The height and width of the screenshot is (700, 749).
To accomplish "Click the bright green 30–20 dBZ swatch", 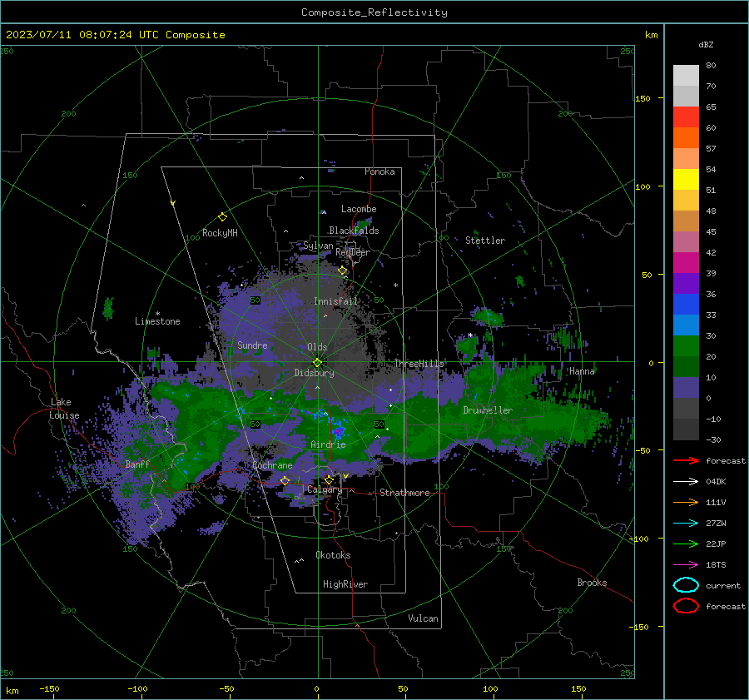I will click(686, 346).
